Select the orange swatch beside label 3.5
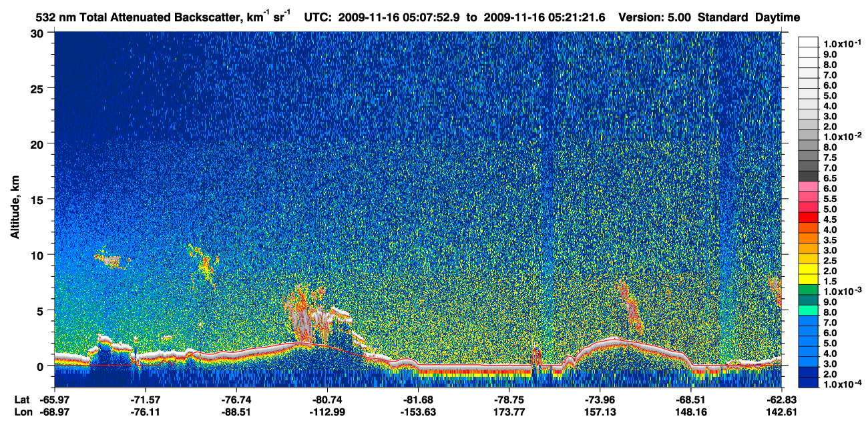Image resolution: width=868 pixels, height=445 pixels. (809, 239)
